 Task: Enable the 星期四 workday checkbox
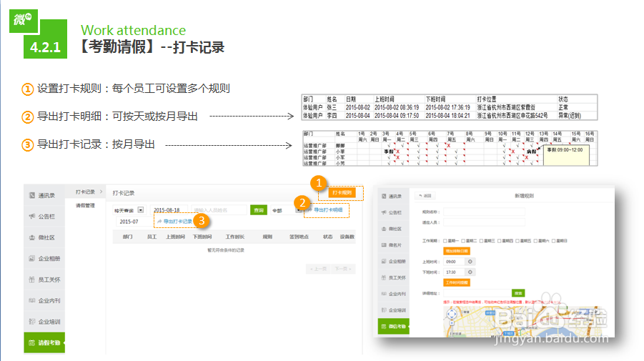pyautogui.click(x=500, y=241)
